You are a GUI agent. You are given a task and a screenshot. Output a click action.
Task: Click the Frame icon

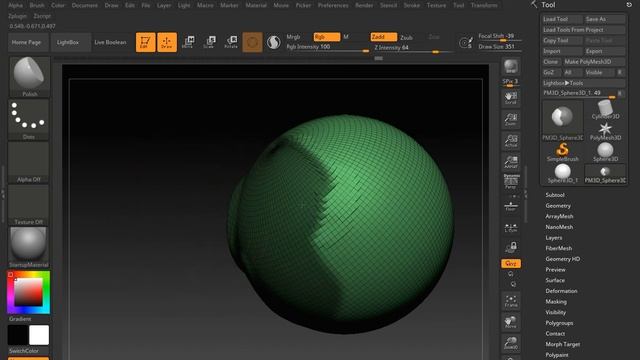[511, 301]
